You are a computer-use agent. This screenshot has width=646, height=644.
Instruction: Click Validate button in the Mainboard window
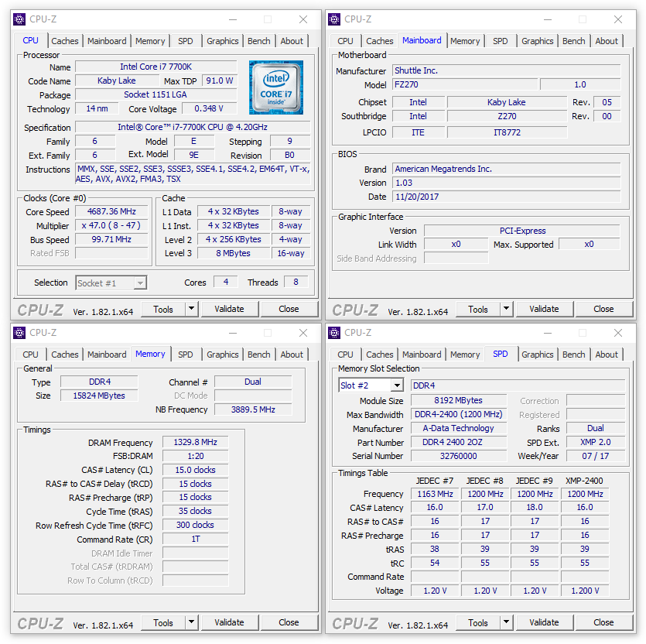coord(544,309)
